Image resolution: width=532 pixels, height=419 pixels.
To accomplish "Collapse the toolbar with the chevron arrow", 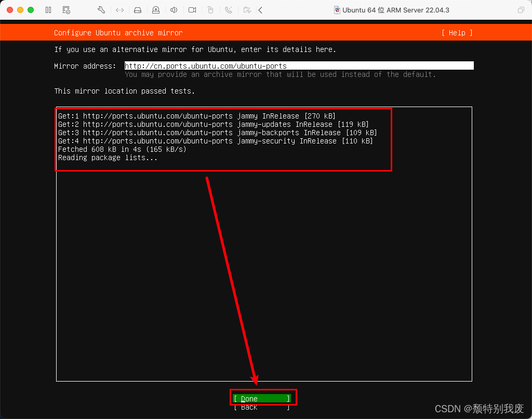I will click(260, 10).
